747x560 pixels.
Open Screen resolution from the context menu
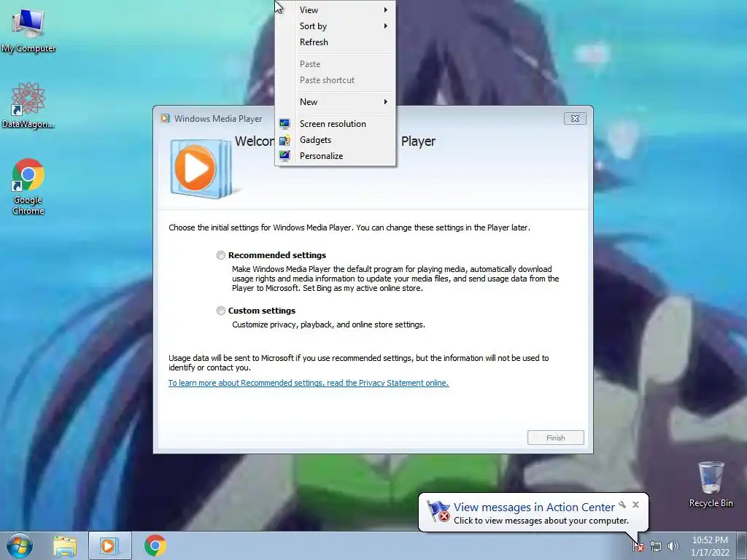[336, 124]
